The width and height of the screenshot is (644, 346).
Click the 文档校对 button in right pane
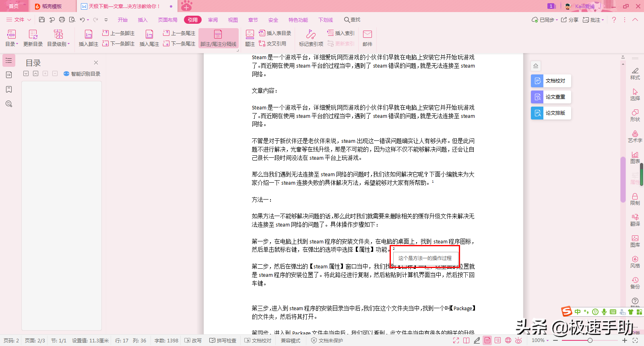pyautogui.click(x=551, y=81)
